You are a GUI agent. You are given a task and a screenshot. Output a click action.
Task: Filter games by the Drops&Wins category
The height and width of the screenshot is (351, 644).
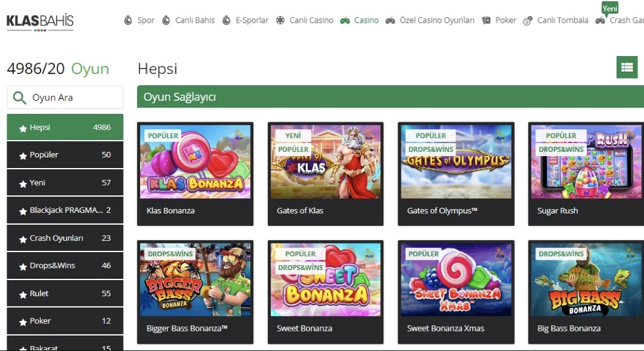pos(65,266)
